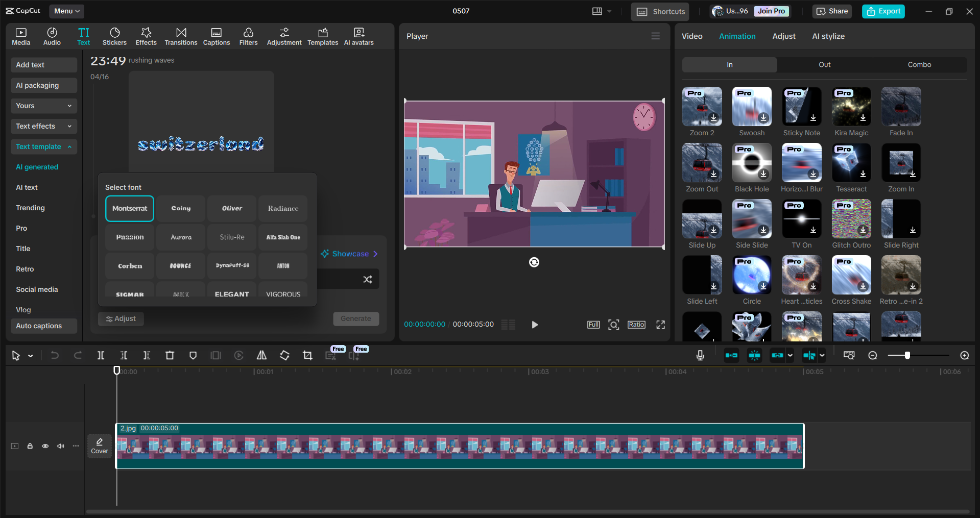
Task: Switch to the Combo animations tab
Action: [x=919, y=64]
